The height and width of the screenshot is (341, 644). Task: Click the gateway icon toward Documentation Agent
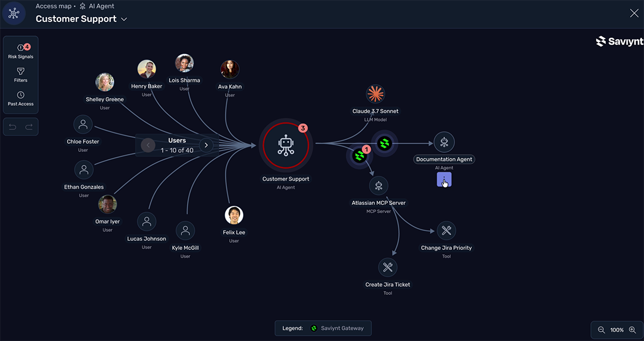384,143
